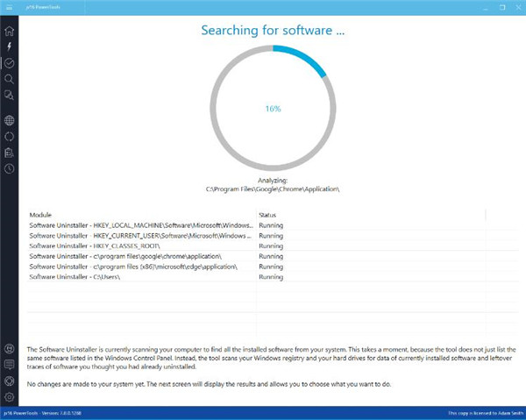This screenshot has height=420, width=526.
Task: Click the document search sidebar icon
Action: point(9,95)
